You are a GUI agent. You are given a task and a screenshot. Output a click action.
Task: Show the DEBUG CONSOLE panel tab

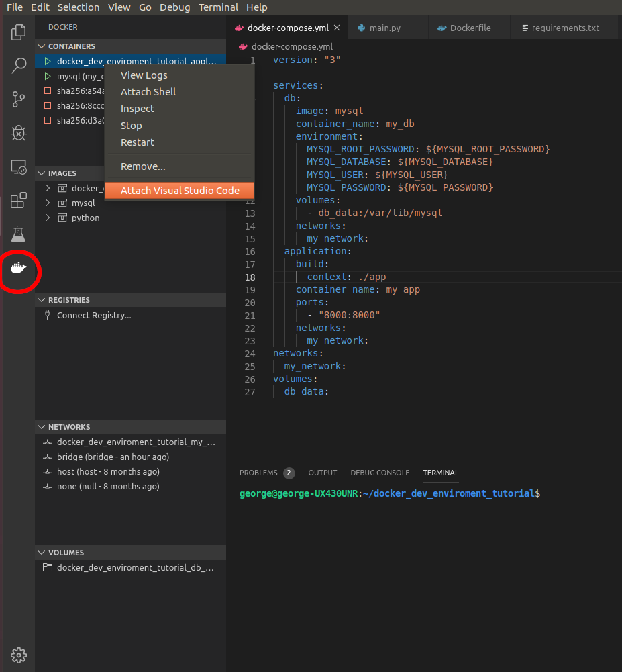point(380,473)
